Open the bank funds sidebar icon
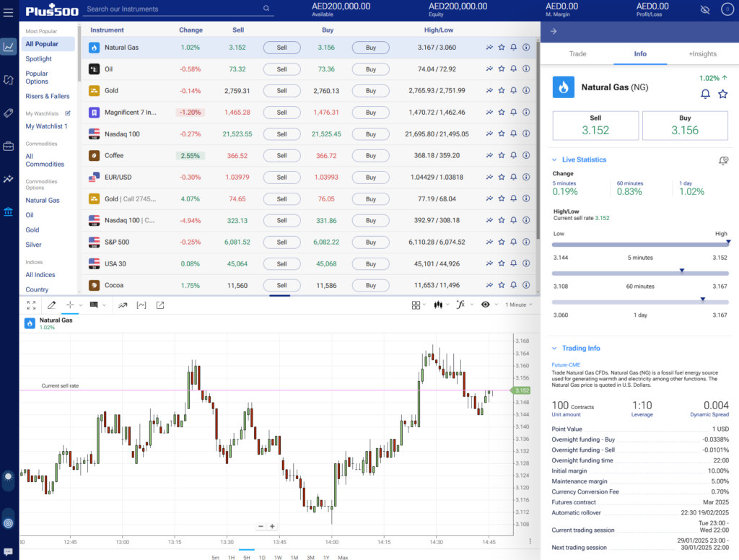 [x=9, y=211]
